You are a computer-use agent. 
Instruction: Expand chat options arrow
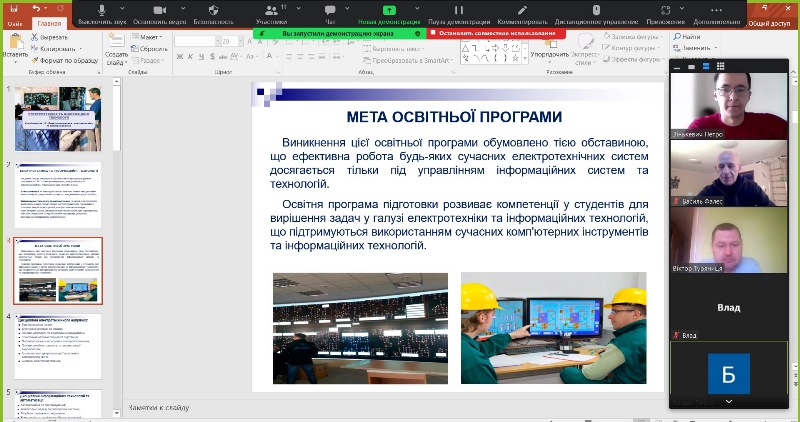(x=347, y=9)
